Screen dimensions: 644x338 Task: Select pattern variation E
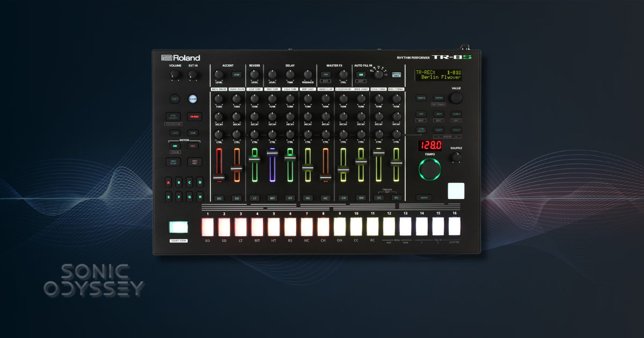pos(169,197)
